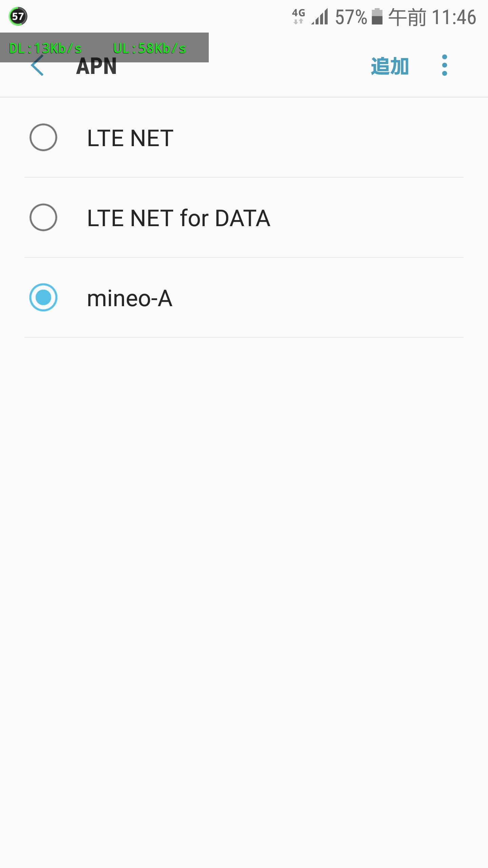Tap the round 57 battery badge icon
Image resolution: width=488 pixels, height=868 pixels.
click(x=18, y=16)
